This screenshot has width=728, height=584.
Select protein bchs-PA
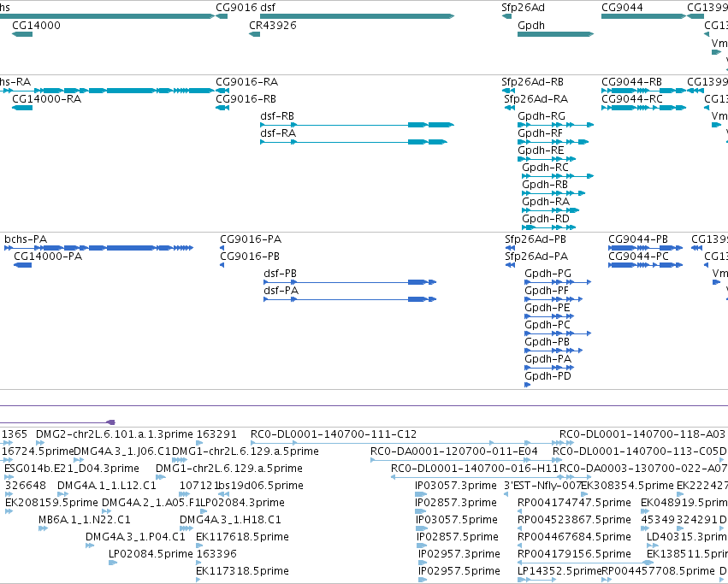point(26,239)
